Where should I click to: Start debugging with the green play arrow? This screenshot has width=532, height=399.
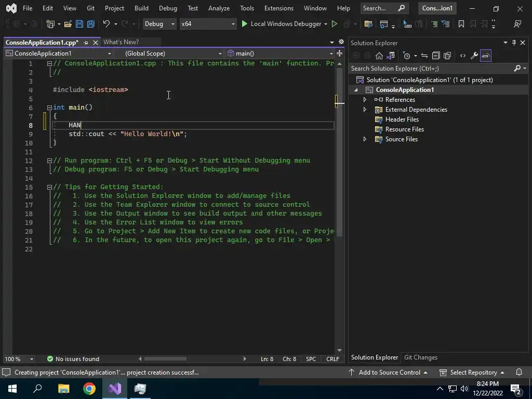click(244, 24)
